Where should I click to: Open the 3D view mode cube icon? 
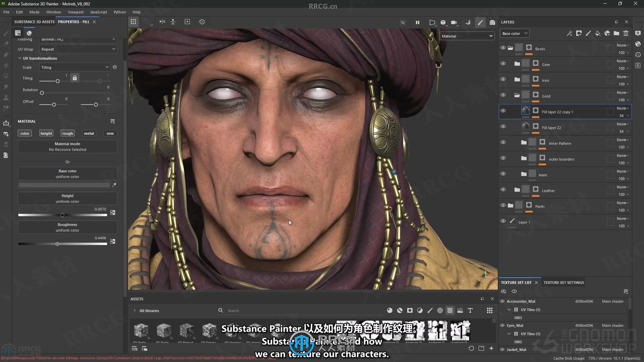tap(443, 22)
